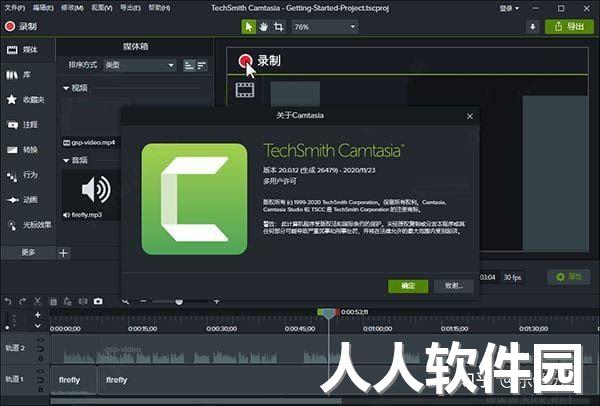Add a new track with plus icon
The height and width of the screenshot is (406, 600).
tap(38, 315)
